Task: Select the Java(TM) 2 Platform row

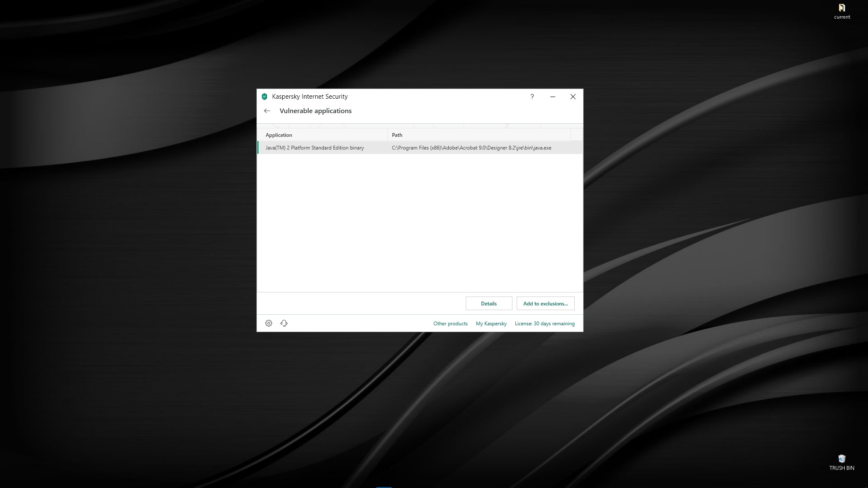Action: pyautogui.click(x=315, y=148)
